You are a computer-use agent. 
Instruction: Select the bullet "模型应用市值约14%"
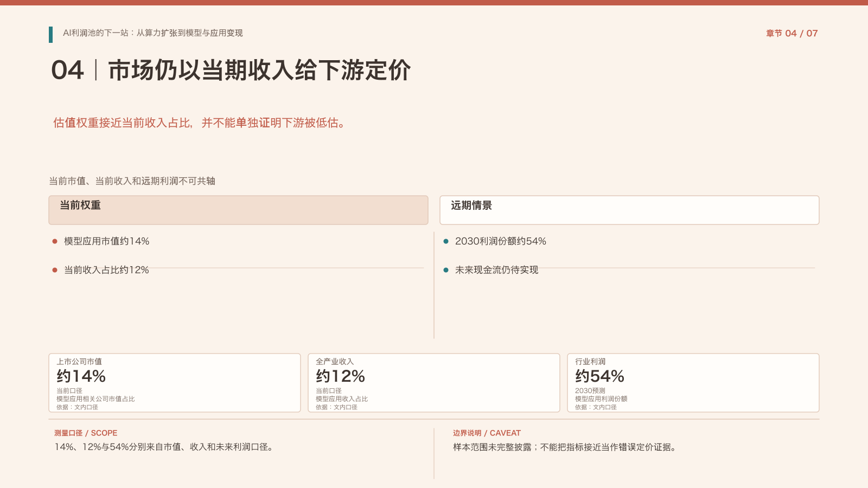(107, 241)
